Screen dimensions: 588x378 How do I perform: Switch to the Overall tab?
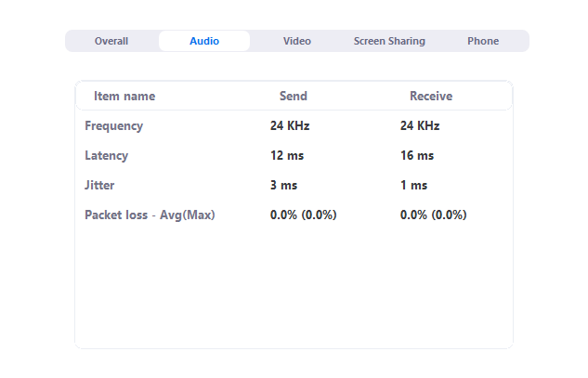[111, 41]
